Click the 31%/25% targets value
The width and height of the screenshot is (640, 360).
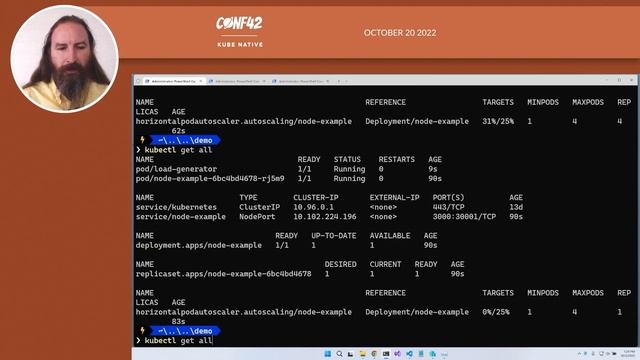[x=498, y=121]
